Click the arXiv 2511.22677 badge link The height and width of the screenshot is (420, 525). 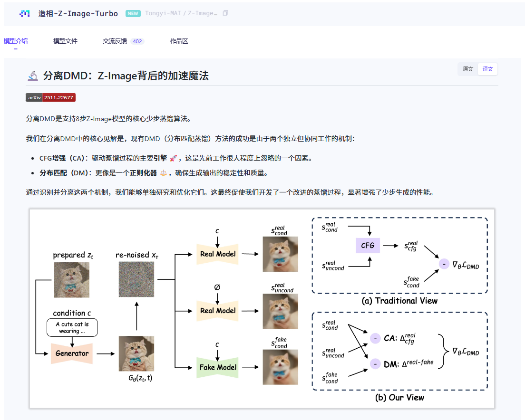50,97
